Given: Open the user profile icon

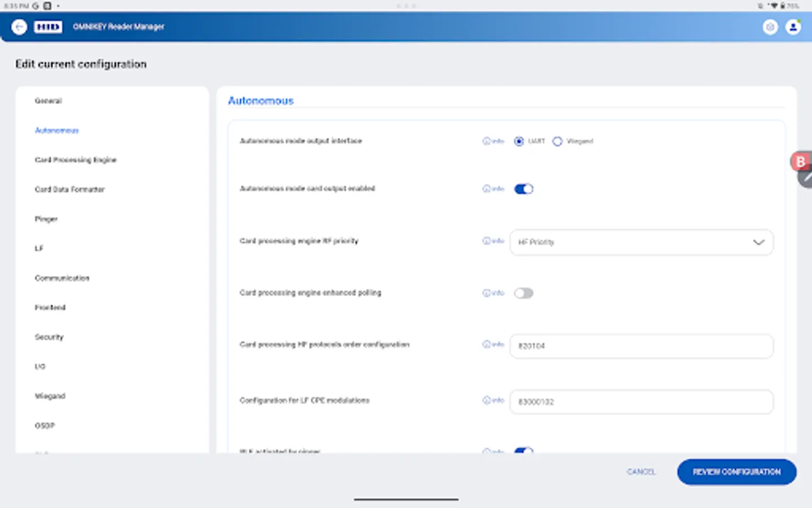Looking at the screenshot, I should coord(793,27).
